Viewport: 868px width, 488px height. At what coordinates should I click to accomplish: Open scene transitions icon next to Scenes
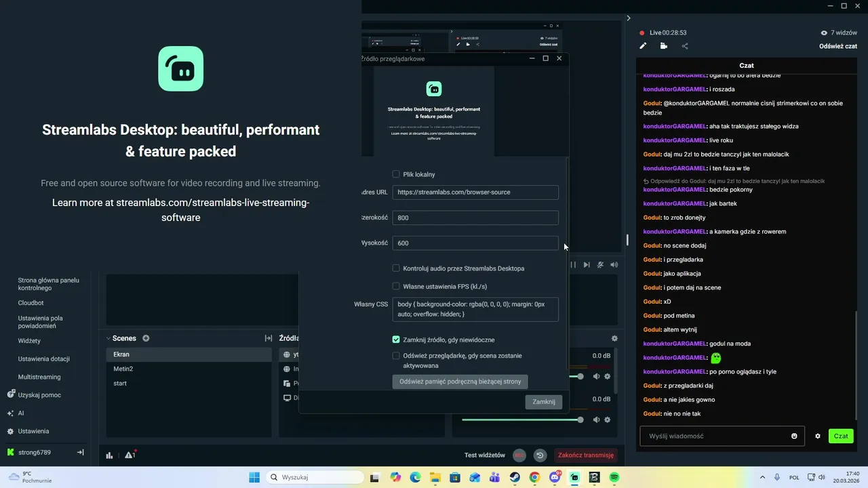click(x=269, y=338)
